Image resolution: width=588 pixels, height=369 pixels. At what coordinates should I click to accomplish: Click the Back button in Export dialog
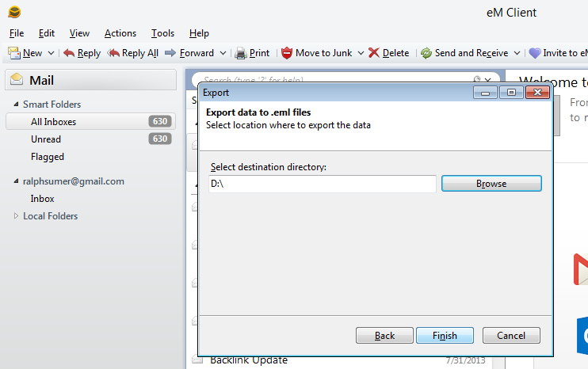click(x=384, y=335)
